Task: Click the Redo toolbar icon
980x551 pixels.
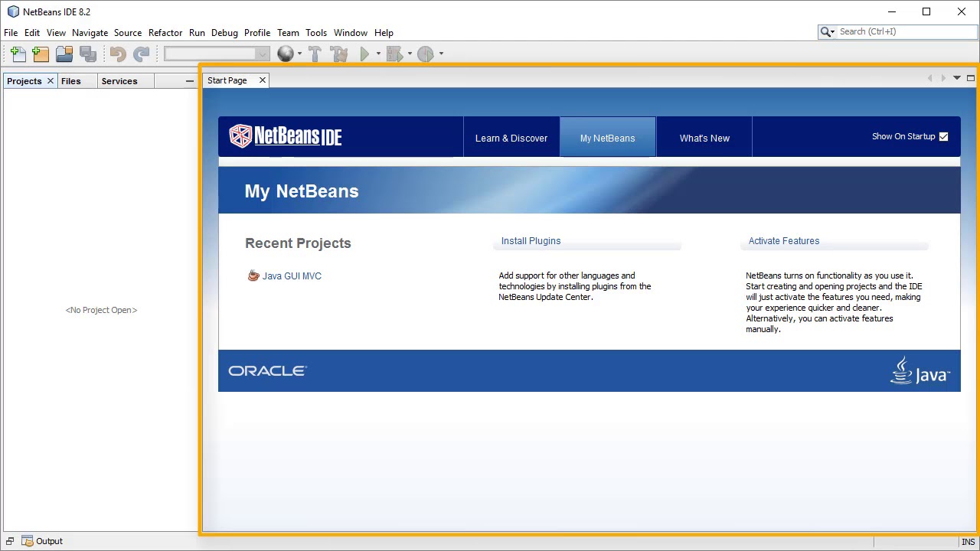Action: click(142, 54)
